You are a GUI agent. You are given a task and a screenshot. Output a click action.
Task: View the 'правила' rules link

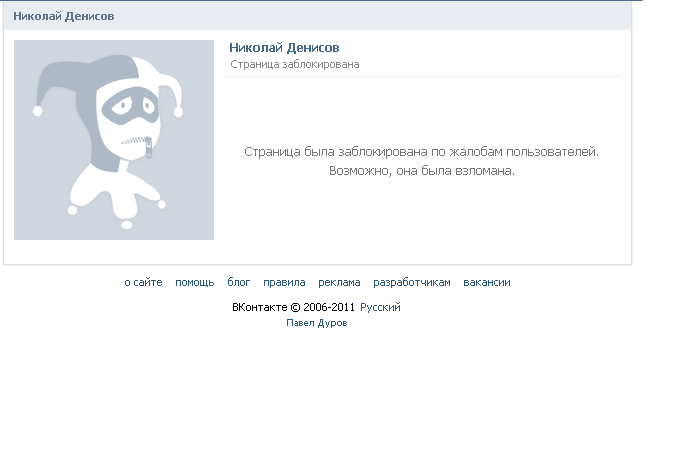(x=284, y=282)
